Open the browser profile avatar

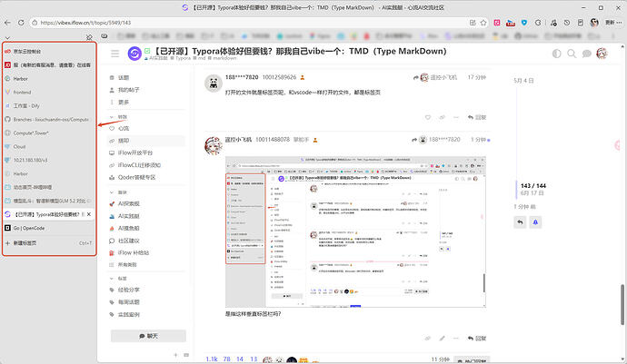(594, 23)
